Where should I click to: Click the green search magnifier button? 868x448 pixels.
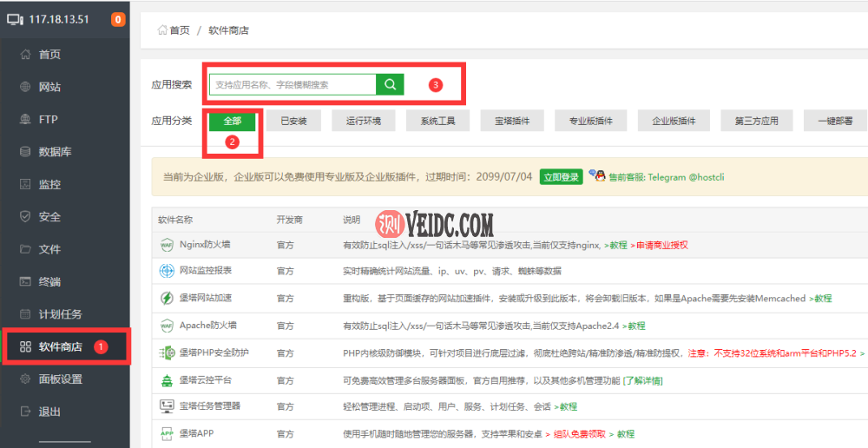391,85
